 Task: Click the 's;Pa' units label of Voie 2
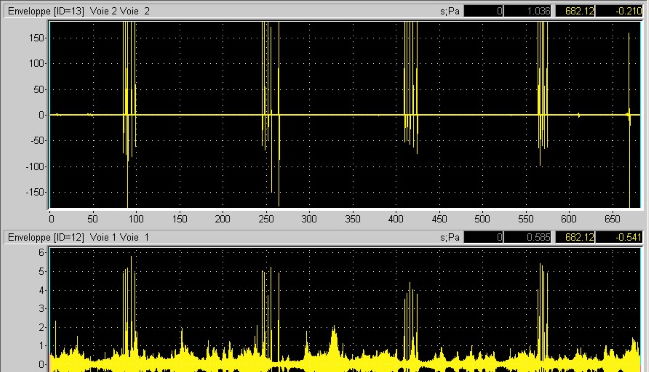click(x=450, y=11)
